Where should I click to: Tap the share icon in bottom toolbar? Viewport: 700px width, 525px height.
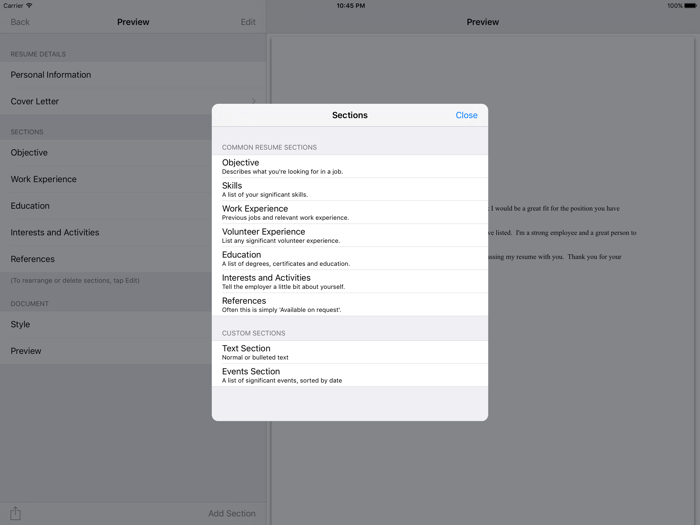point(16,513)
